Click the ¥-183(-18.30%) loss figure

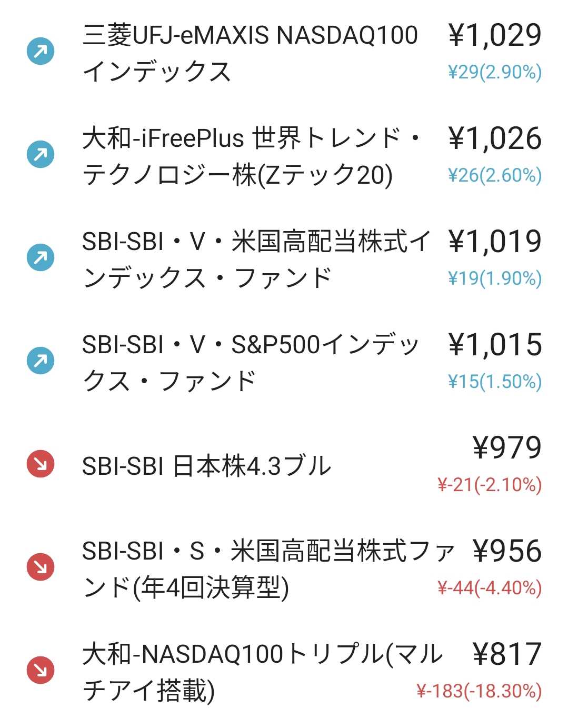click(x=479, y=691)
